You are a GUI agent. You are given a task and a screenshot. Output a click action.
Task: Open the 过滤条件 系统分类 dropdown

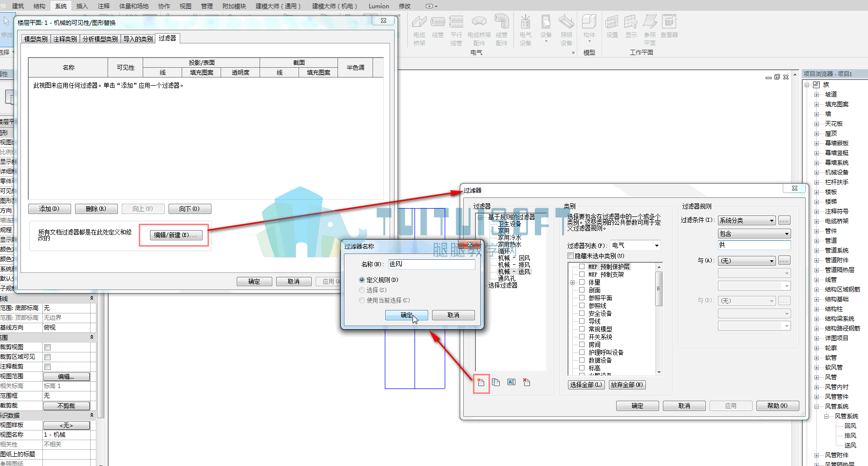coord(747,220)
